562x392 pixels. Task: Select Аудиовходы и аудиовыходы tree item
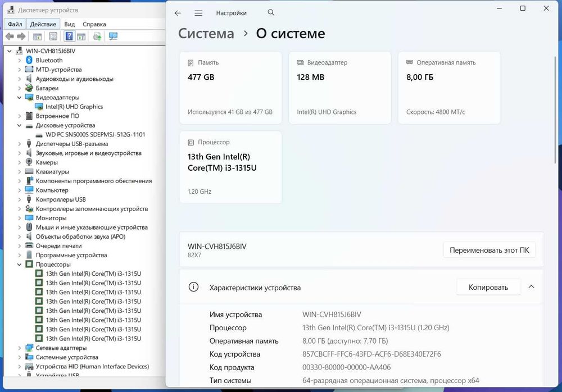(x=75, y=79)
